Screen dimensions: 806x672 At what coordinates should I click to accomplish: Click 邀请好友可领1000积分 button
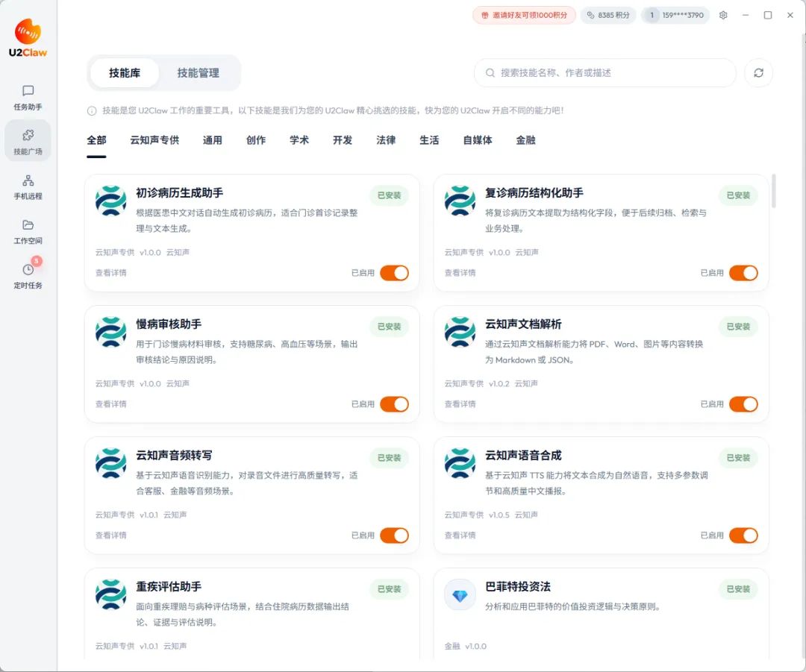pos(524,16)
